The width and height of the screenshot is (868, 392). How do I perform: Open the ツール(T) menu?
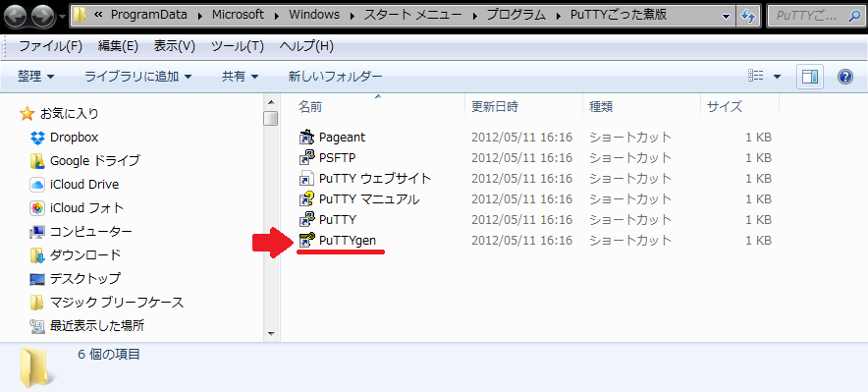pos(238,46)
